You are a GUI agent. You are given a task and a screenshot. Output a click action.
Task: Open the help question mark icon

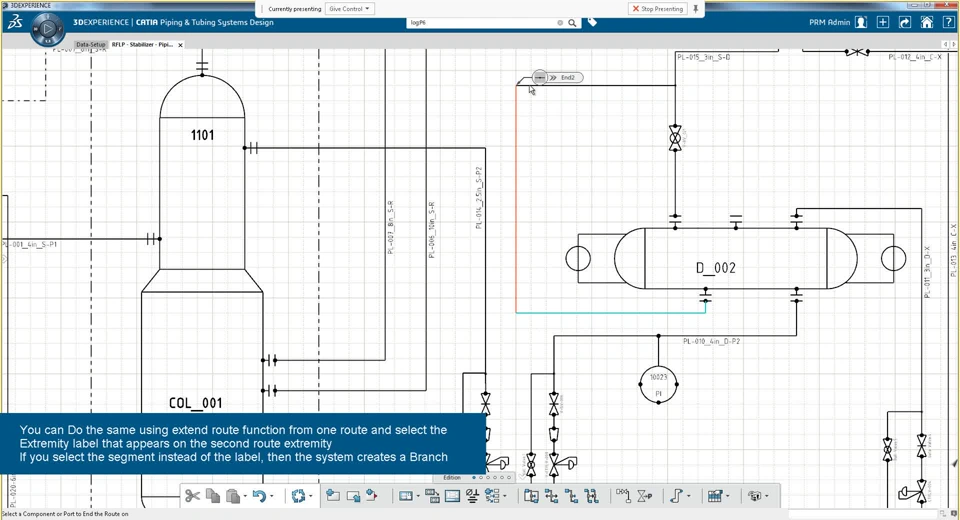[948, 22]
